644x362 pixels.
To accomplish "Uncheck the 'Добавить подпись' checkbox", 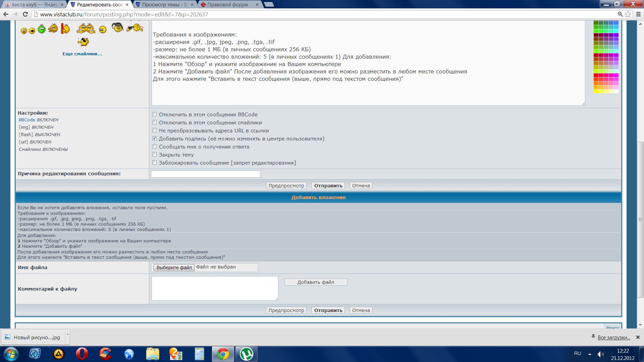I will (x=154, y=138).
